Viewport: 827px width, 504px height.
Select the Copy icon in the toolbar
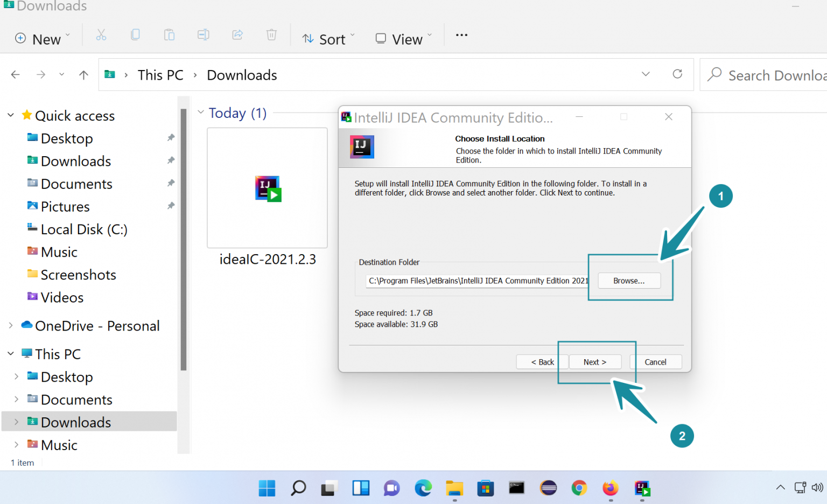coord(135,34)
